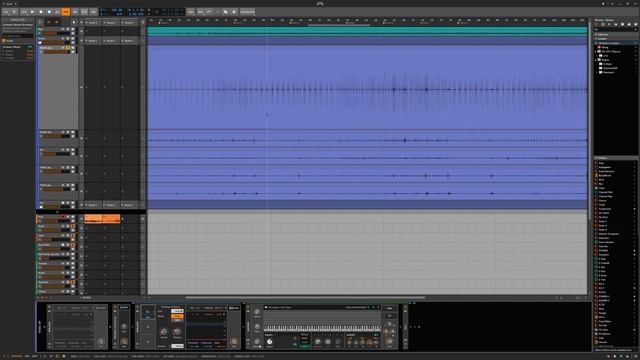Click the arranger vertical scrollbar
The image size is (640, 360).
click(590, 122)
